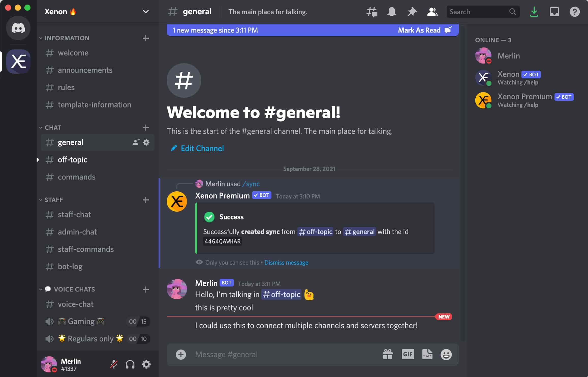The width and height of the screenshot is (588, 377).
Task: Click Dismiss message link
Action: coord(286,262)
